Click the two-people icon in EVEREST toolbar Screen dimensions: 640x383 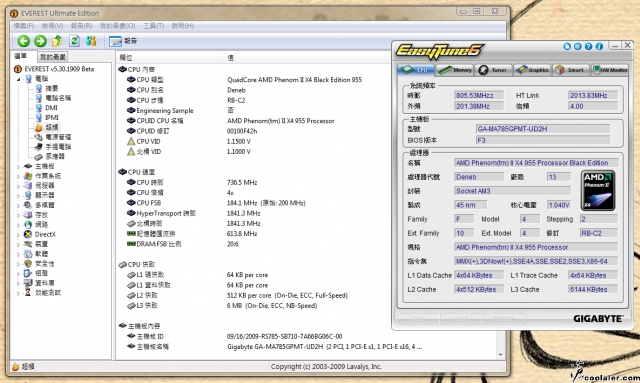click(x=91, y=41)
